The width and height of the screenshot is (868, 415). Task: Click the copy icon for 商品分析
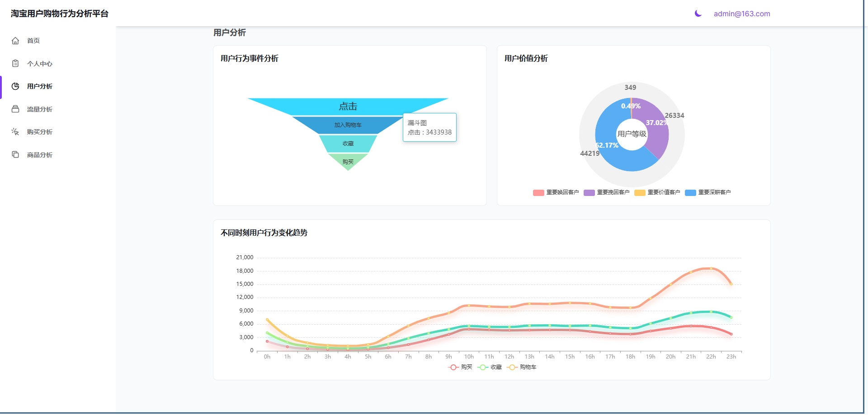coord(15,155)
